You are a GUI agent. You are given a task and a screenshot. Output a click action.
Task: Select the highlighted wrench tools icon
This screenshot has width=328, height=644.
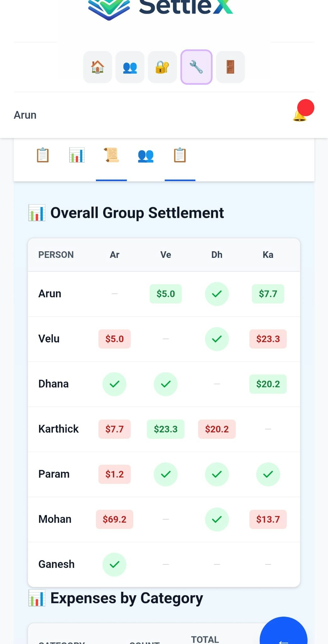click(x=196, y=67)
